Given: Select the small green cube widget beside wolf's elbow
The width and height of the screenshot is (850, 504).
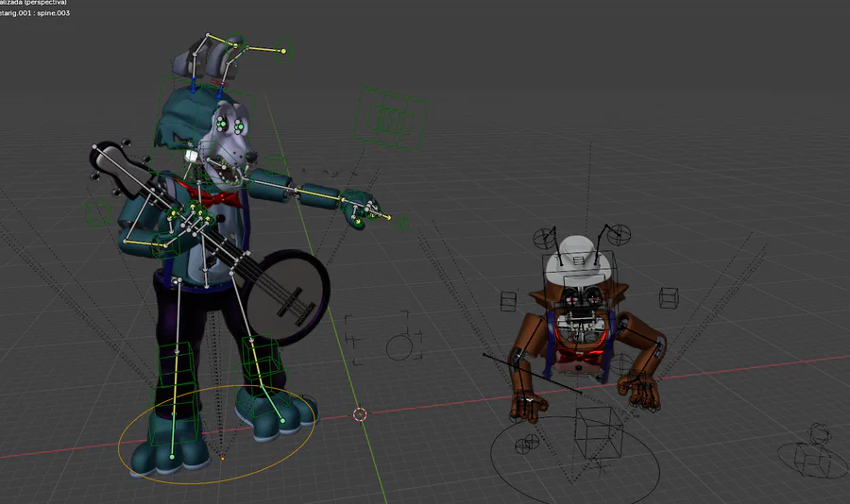Looking at the screenshot, I should (98, 213).
